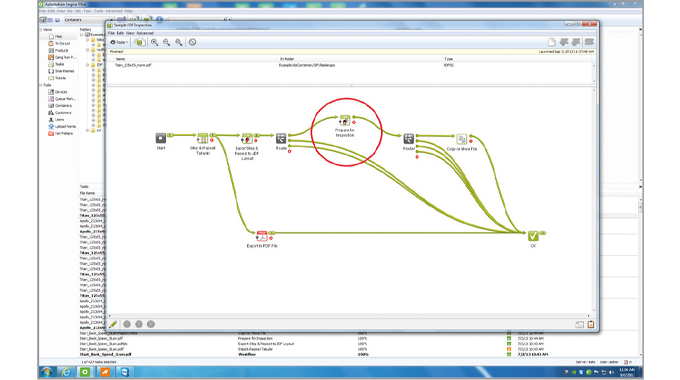Open the View menu of the workflow window
This screenshot has height=380, width=680.
click(130, 33)
